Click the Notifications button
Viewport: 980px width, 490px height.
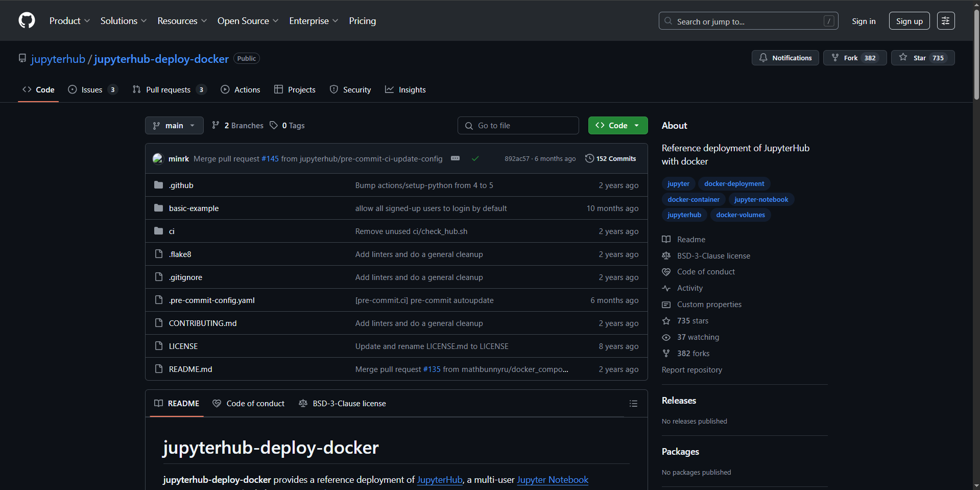[x=785, y=58]
